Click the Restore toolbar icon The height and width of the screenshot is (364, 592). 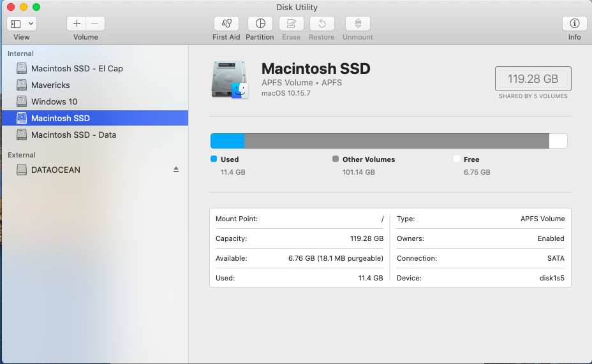tap(322, 24)
